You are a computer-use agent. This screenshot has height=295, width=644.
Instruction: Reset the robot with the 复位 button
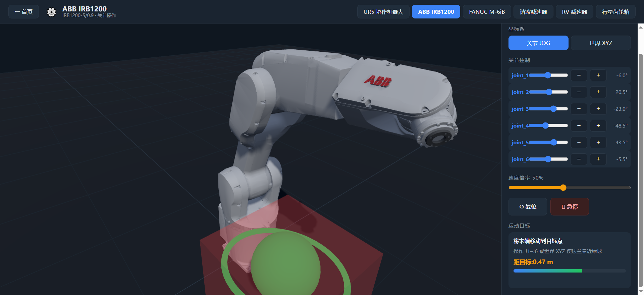[x=528, y=206]
